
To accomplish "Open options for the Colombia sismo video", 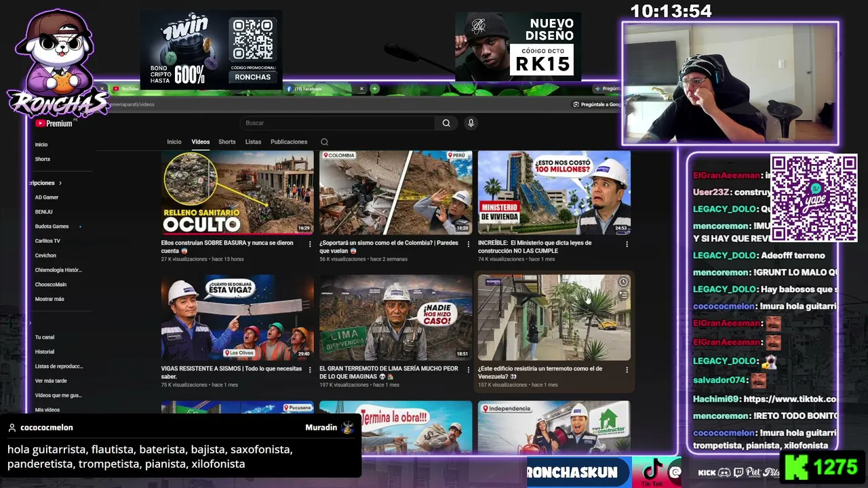I will (468, 244).
